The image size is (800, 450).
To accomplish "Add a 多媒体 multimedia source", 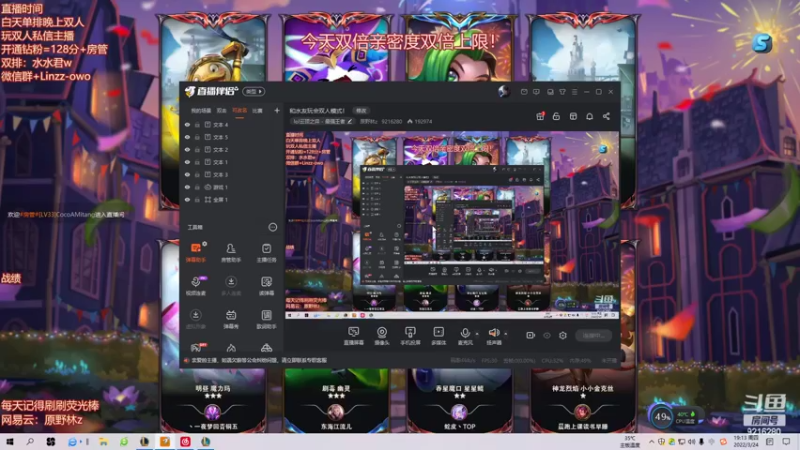I will click(438, 336).
